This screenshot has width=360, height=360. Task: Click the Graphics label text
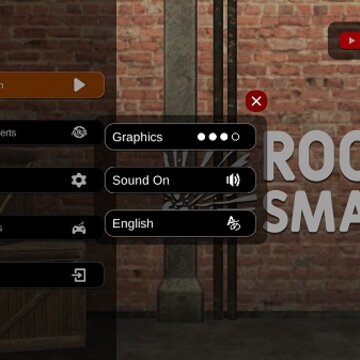(x=137, y=137)
